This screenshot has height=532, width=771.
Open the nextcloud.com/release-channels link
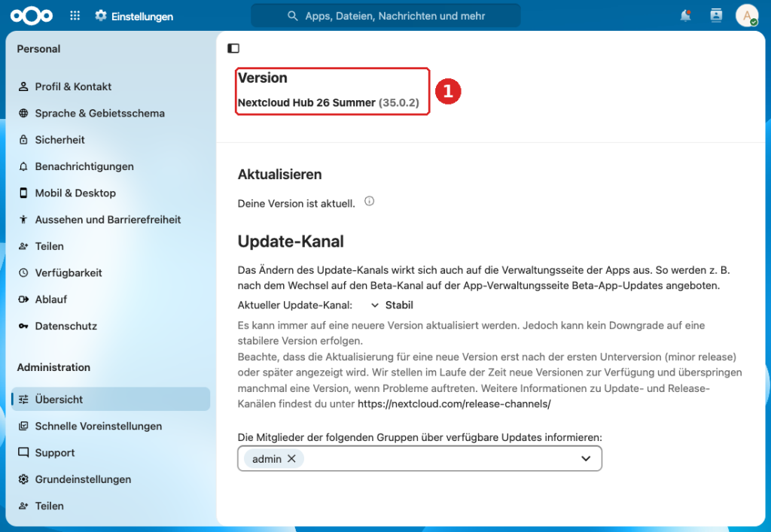coord(454,404)
